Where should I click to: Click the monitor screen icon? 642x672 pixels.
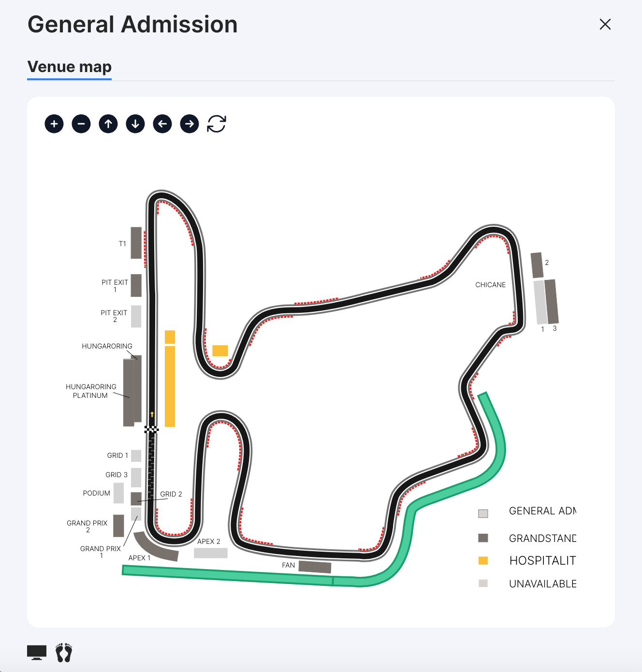click(37, 653)
